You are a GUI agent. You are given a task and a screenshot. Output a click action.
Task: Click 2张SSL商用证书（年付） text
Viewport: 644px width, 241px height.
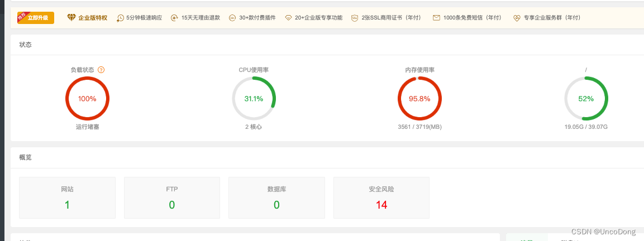coord(392,18)
